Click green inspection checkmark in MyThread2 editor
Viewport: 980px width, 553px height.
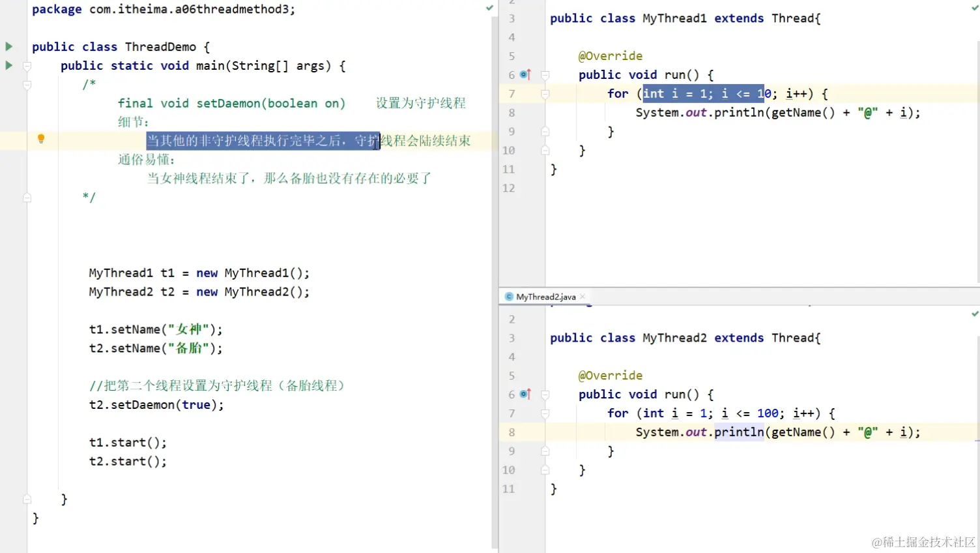975,314
